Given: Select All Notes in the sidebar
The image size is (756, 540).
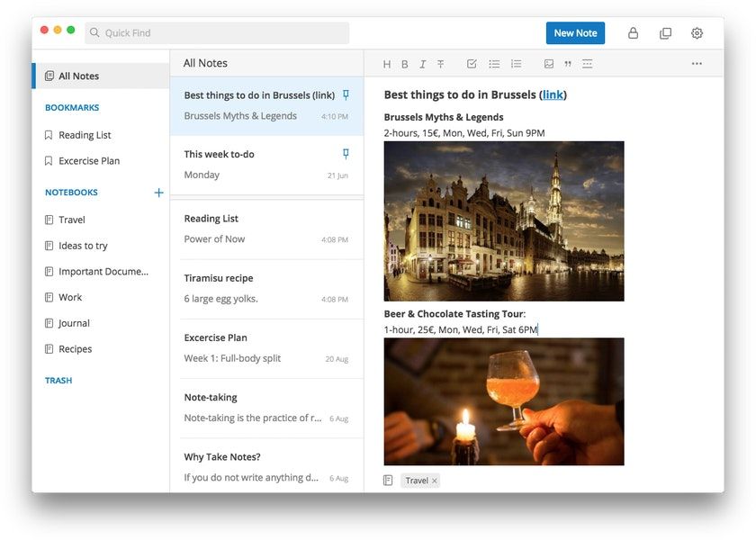Looking at the screenshot, I should click(x=101, y=76).
